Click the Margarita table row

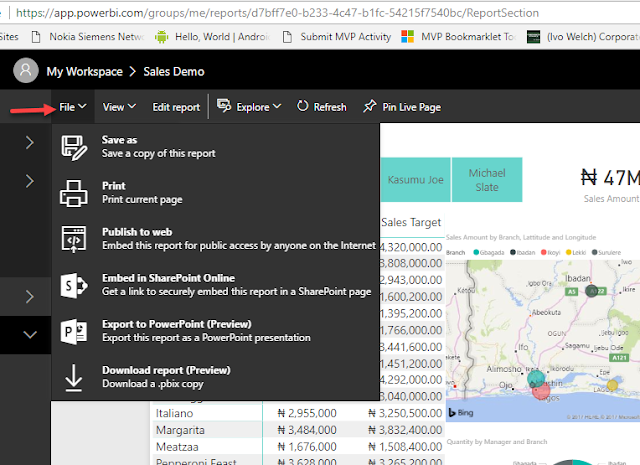pos(298,430)
